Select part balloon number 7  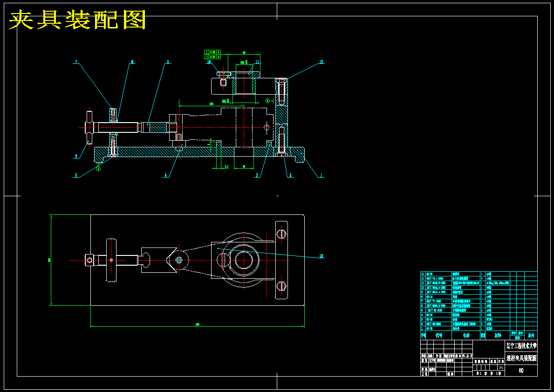point(75,62)
